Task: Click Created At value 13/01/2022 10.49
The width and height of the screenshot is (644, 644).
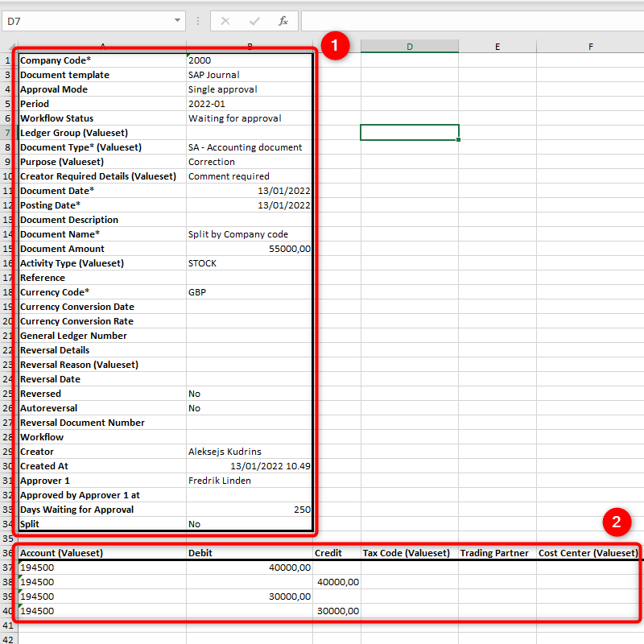Action: click(x=249, y=466)
